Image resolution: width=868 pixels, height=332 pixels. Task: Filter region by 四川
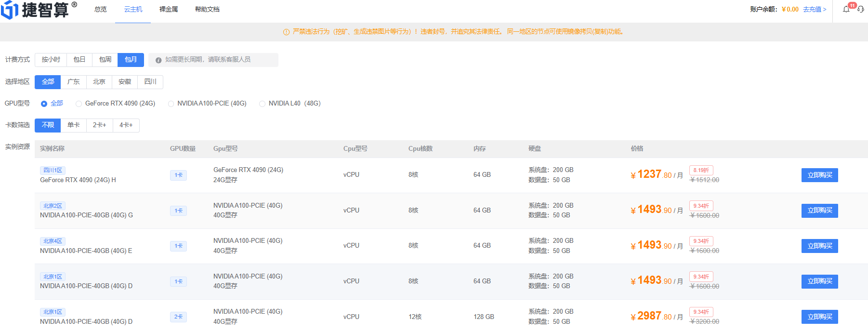(x=150, y=82)
